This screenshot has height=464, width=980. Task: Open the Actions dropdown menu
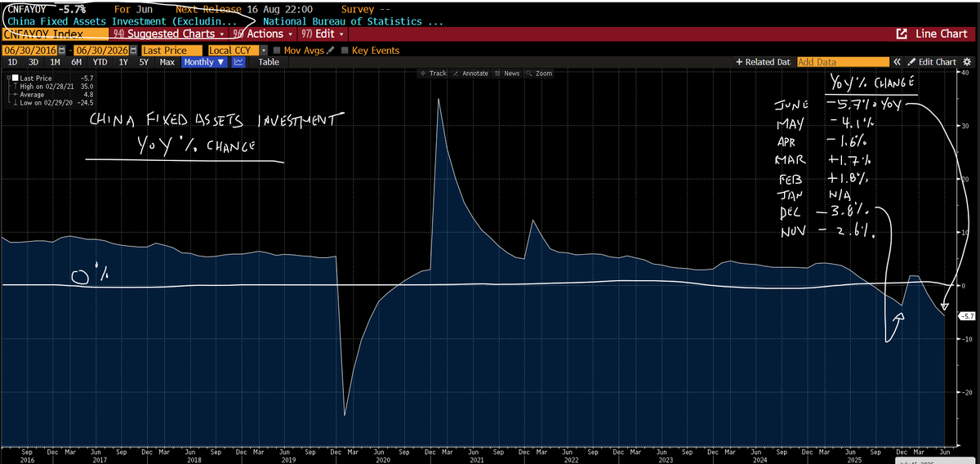[x=264, y=34]
